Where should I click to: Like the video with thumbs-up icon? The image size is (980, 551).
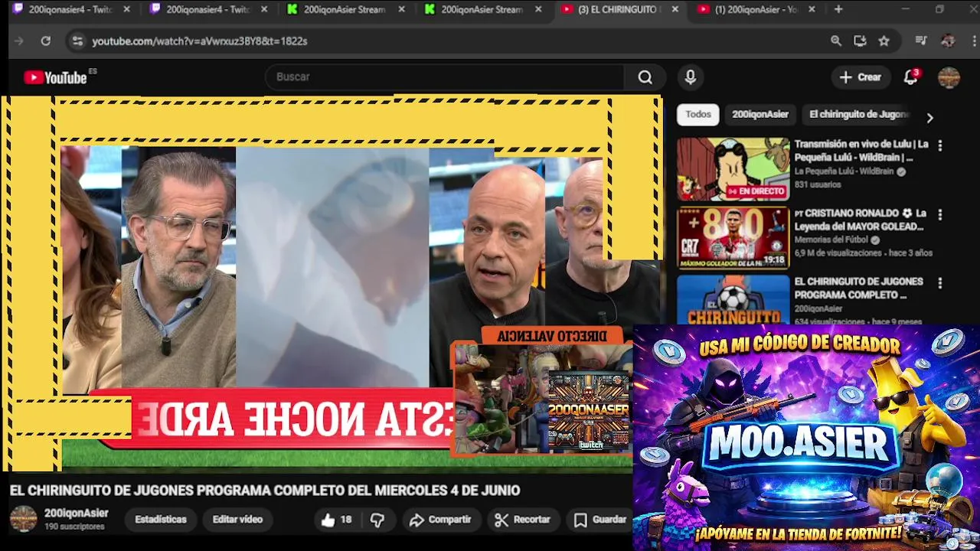click(x=328, y=520)
